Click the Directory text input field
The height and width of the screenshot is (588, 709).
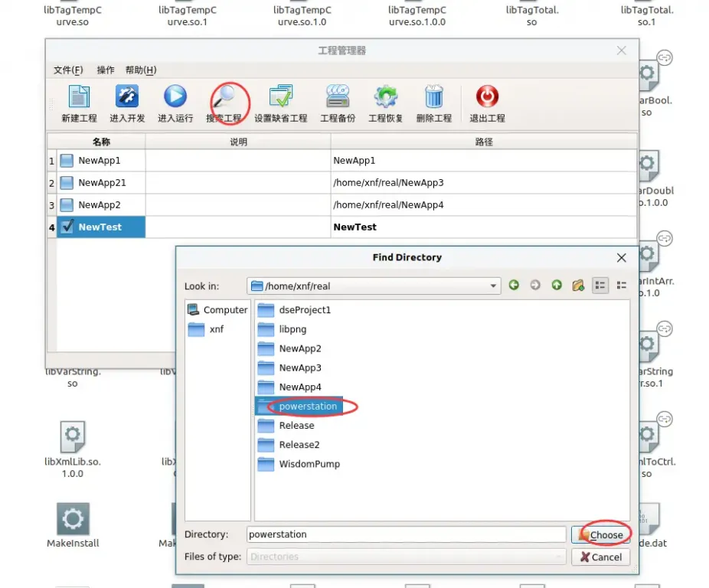coord(406,534)
